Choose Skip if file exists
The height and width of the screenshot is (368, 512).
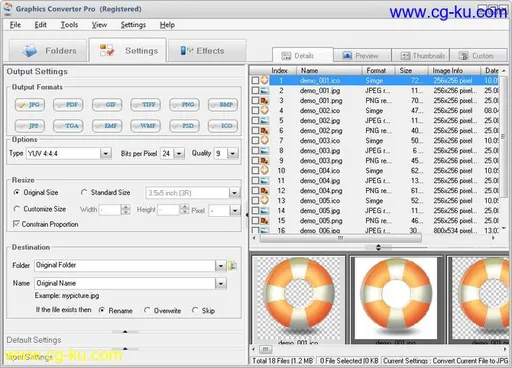pyautogui.click(x=195, y=310)
